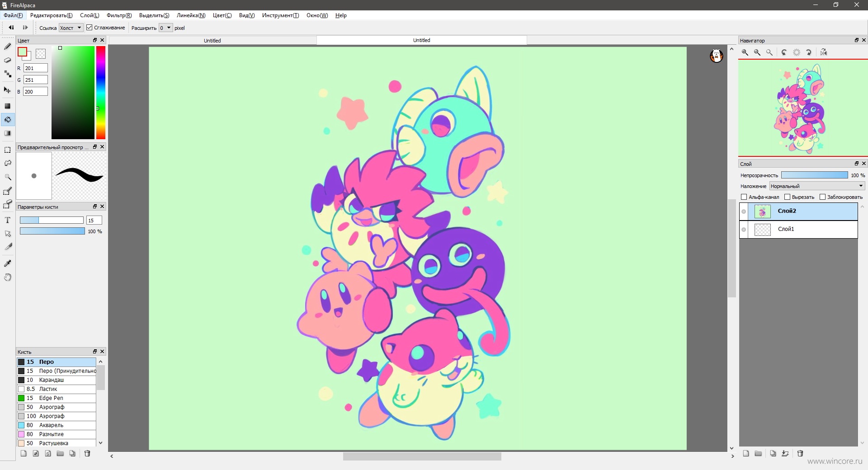Select the Selection eraser tool
Screen dimensions: 868x470
(8, 205)
